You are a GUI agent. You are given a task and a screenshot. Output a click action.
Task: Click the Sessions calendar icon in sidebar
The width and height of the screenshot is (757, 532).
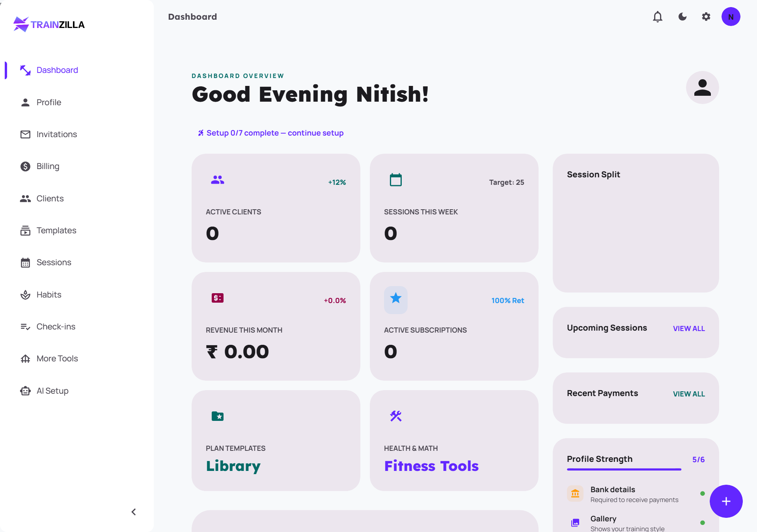25,262
